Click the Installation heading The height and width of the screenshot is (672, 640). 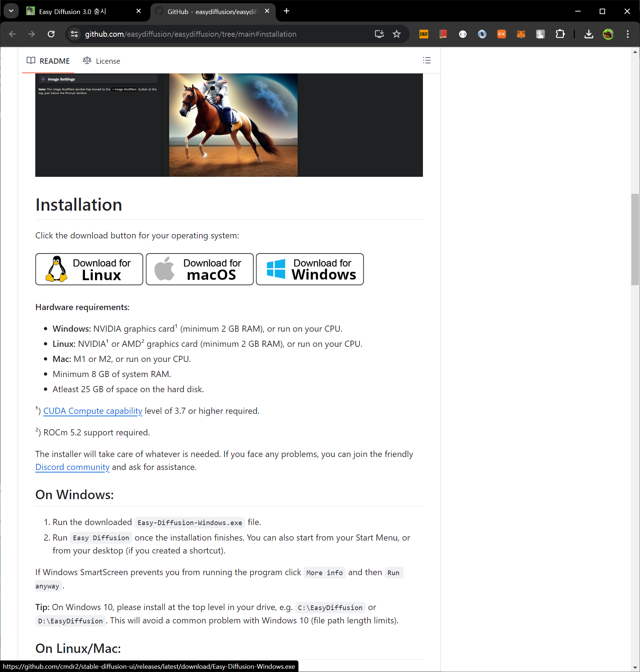pyautogui.click(x=79, y=205)
